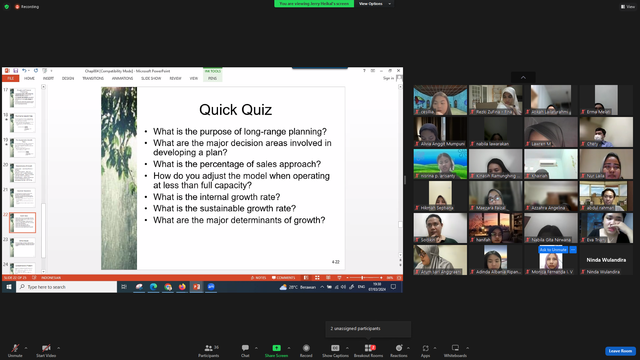Click the Leave Room button
The width and height of the screenshot is (640, 360).
pyautogui.click(x=620, y=351)
